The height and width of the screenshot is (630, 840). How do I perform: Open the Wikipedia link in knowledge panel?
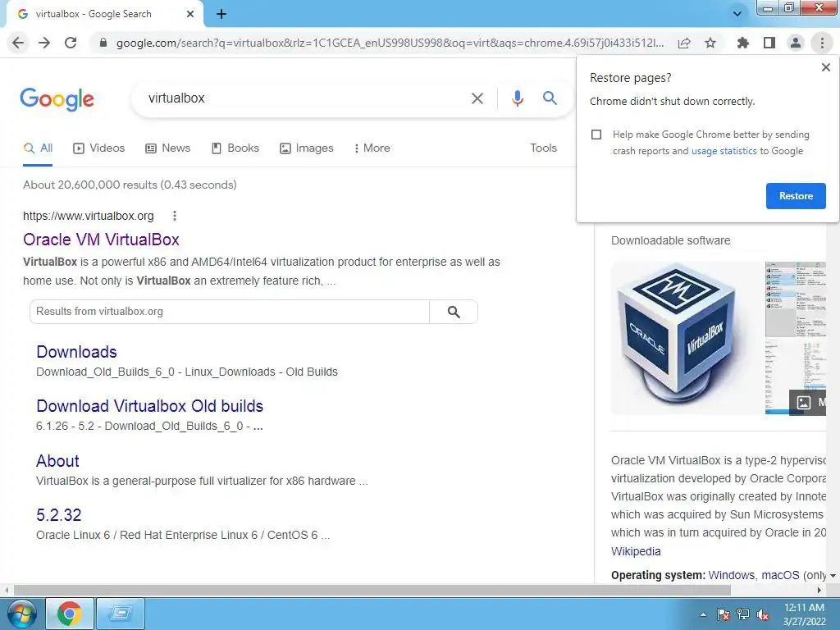click(636, 551)
